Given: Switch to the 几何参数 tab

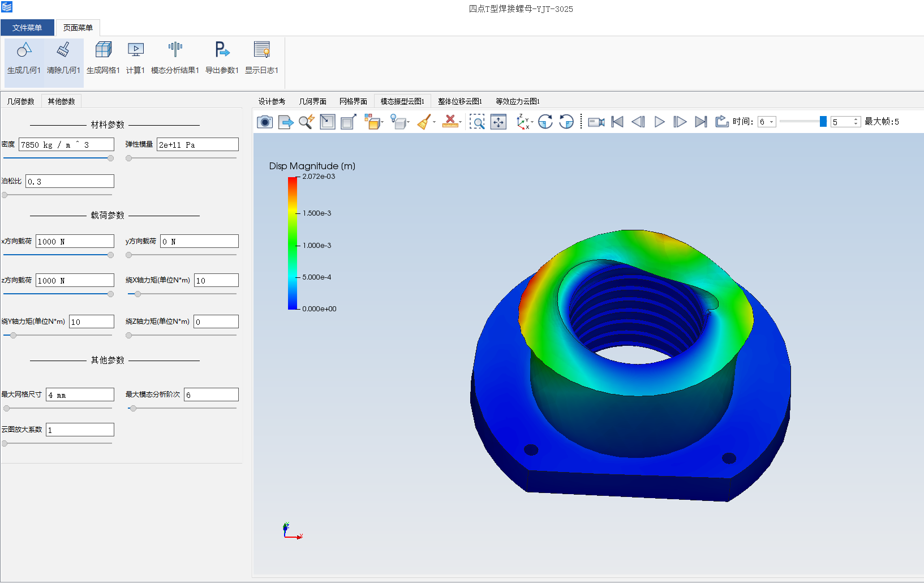Looking at the screenshot, I should coord(21,101).
